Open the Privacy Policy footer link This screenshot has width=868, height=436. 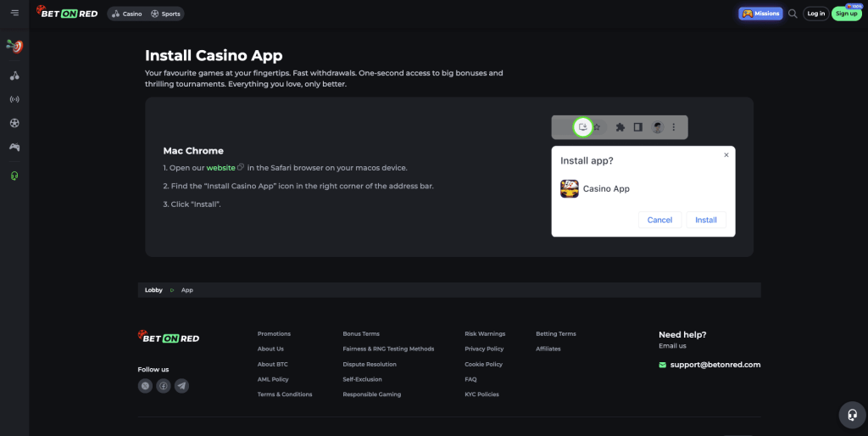coord(484,349)
